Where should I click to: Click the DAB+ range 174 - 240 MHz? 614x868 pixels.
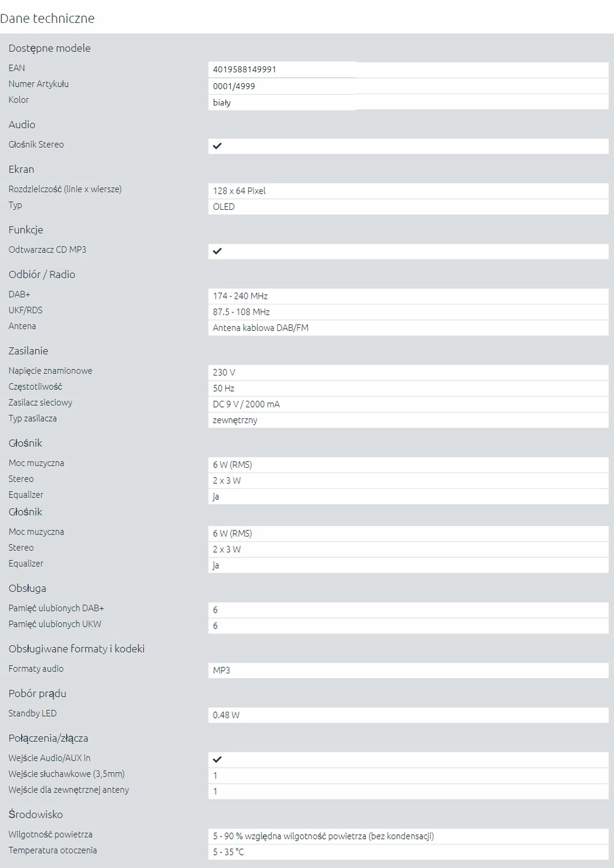click(240, 296)
